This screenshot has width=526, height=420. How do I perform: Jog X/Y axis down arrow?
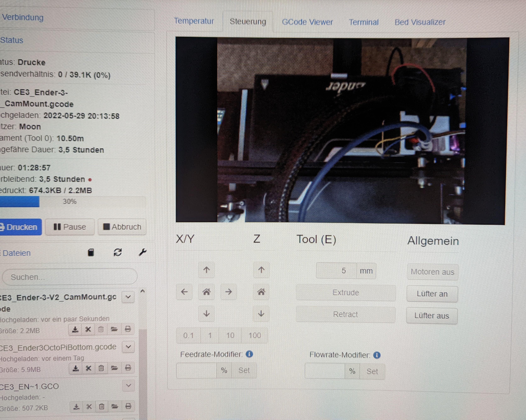[x=207, y=313]
